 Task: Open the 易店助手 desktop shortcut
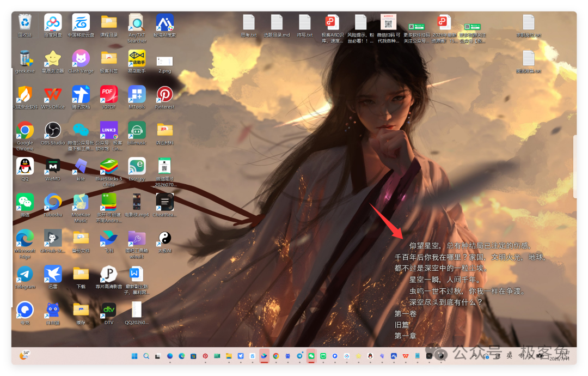[137, 62]
